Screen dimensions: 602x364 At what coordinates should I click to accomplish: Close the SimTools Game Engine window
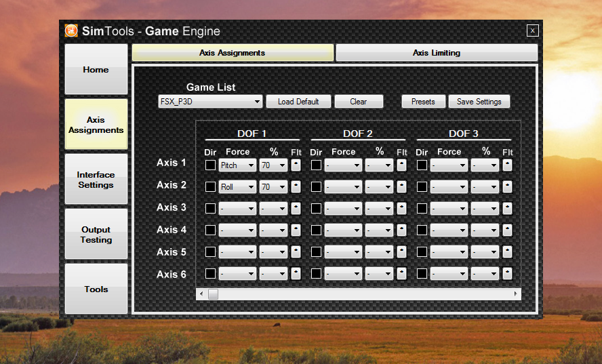(x=532, y=31)
